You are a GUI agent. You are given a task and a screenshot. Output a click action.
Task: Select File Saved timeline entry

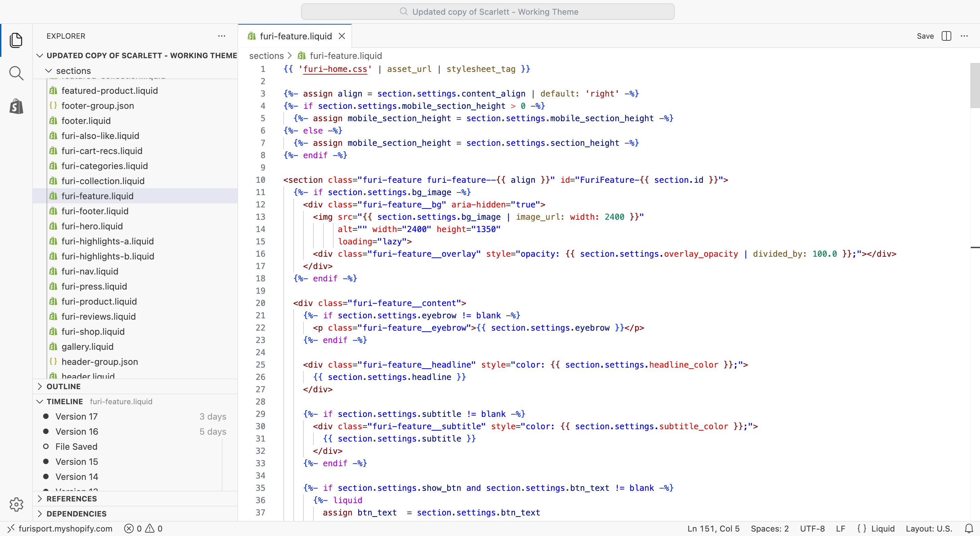coord(136,447)
